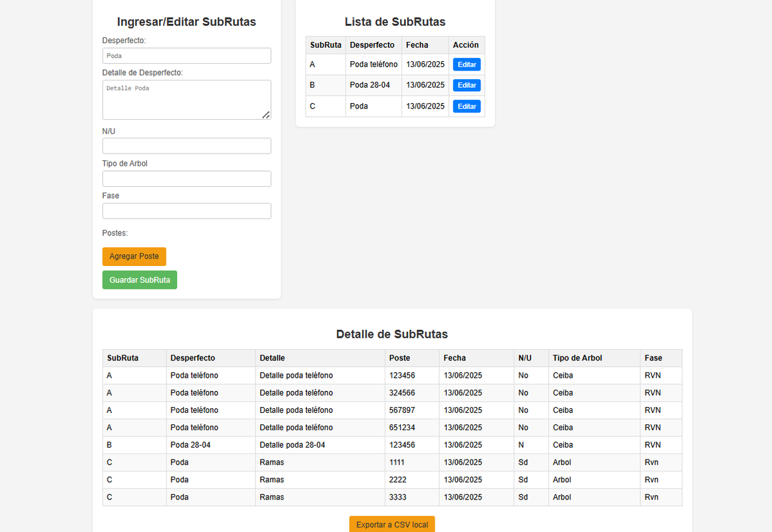The width and height of the screenshot is (772, 532).
Task: Click the Fase column header in Detalle table
Action: [662, 358]
